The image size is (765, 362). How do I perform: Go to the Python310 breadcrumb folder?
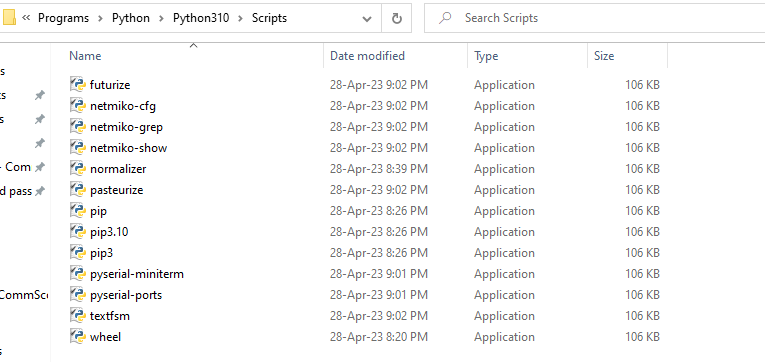[201, 18]
